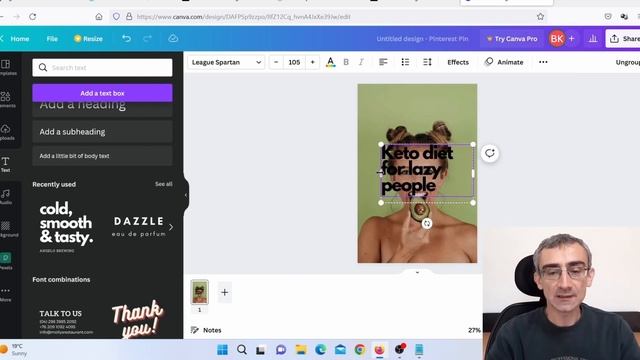
Task: Select the DAZZLE eau de parfum template
Action: tap(139, 227)
